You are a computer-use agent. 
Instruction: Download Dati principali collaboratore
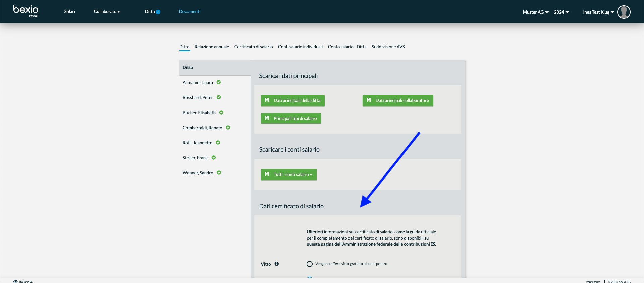[398, 101]
